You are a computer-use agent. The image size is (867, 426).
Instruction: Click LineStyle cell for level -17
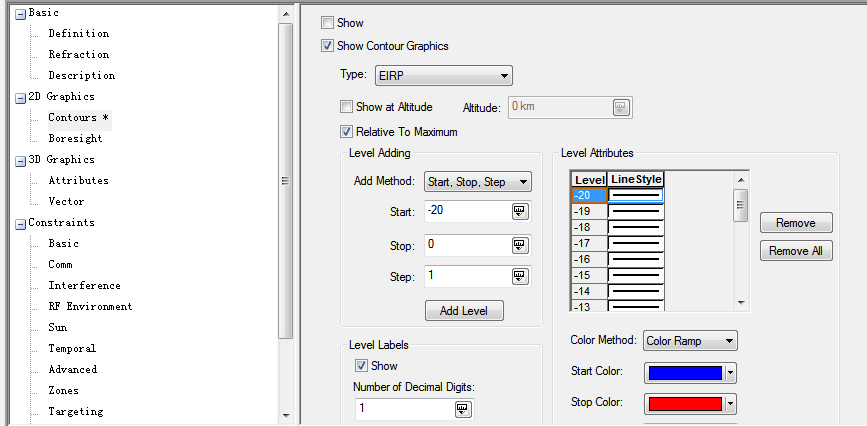click(635, 243)
